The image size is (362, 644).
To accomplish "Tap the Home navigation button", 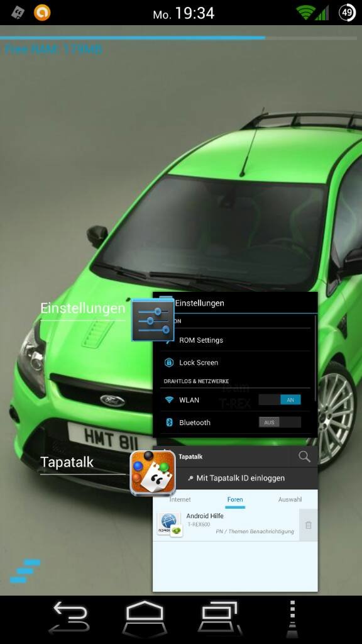I will [x=144, y=619].
